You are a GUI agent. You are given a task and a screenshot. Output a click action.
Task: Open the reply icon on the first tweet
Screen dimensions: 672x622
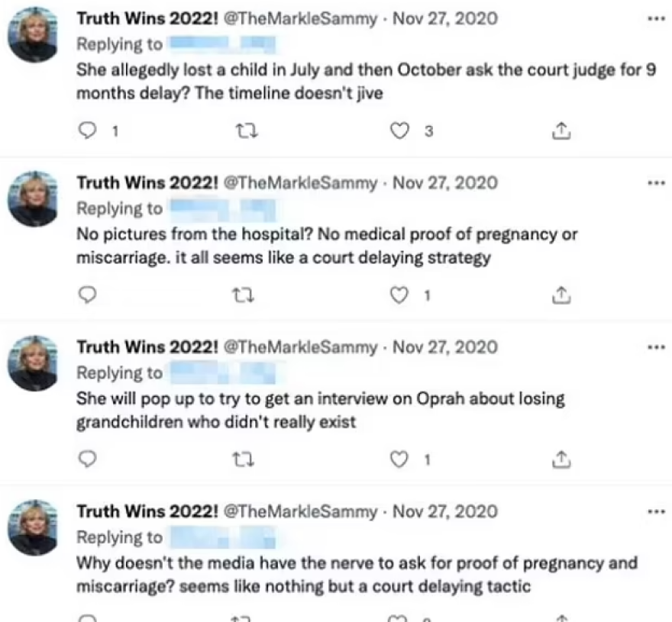pyautogui.click(x=87, y=131)
